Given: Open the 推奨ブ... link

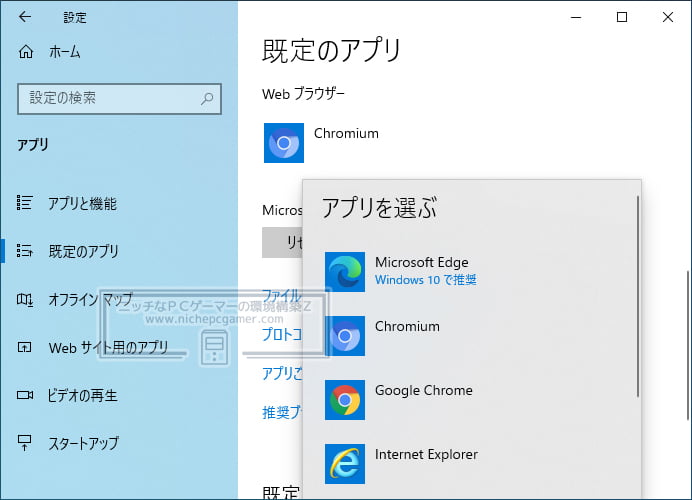Looking at the screenshot, I should click(x=282, y=412).
